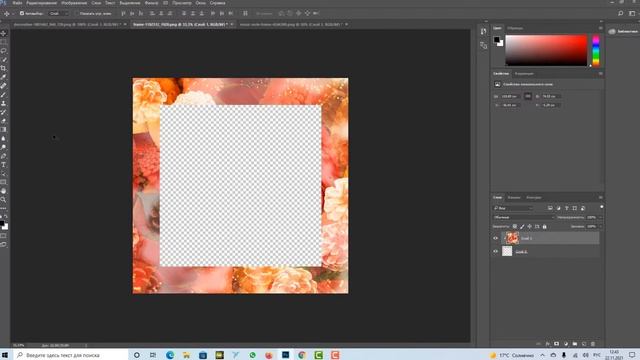640x360 pixels.
Task: Open the Фильтр menu
Action: pos(151,3)
